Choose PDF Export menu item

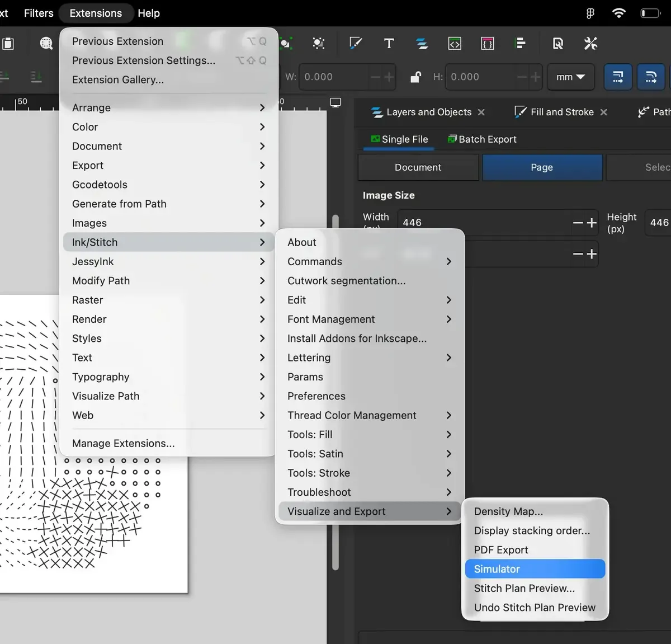tap(535, 550)
